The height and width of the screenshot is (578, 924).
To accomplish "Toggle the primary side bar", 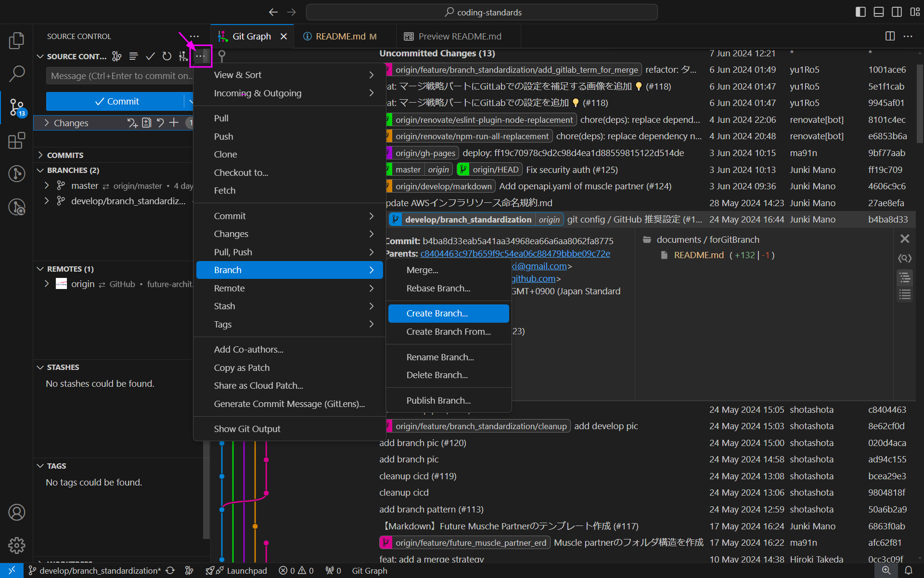I will (860, 12).
